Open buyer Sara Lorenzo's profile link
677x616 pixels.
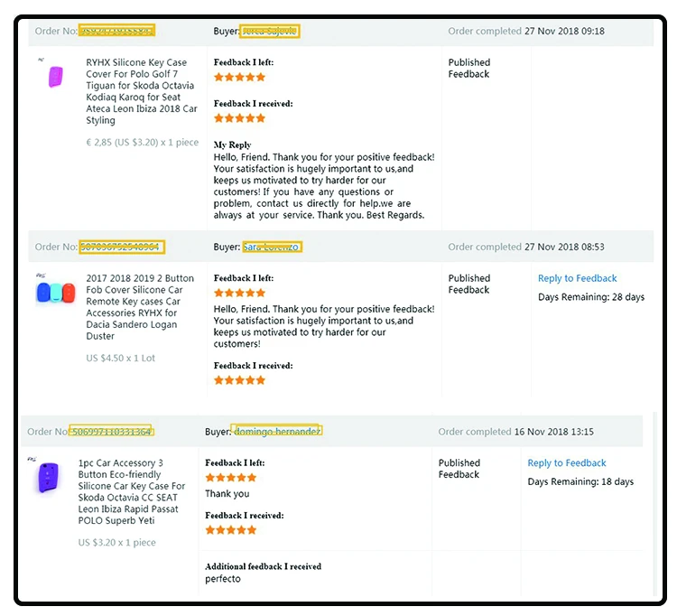click(x=272, y=247)
